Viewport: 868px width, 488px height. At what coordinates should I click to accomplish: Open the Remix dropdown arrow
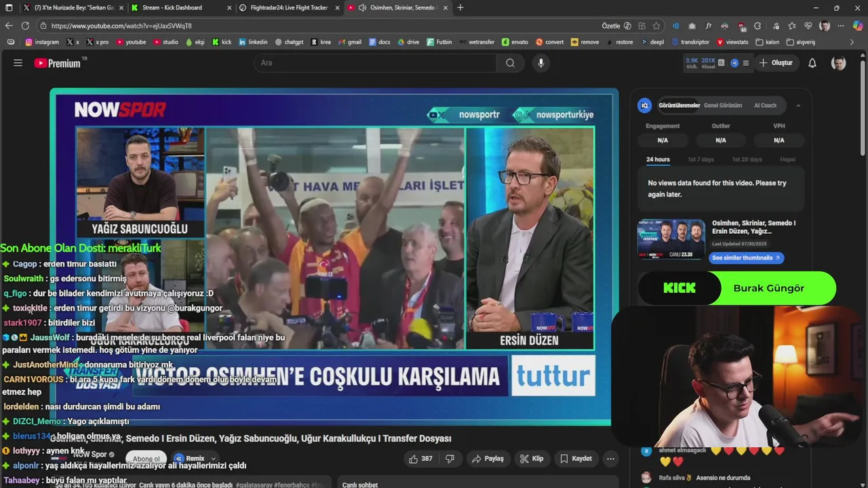coord(213,459)
